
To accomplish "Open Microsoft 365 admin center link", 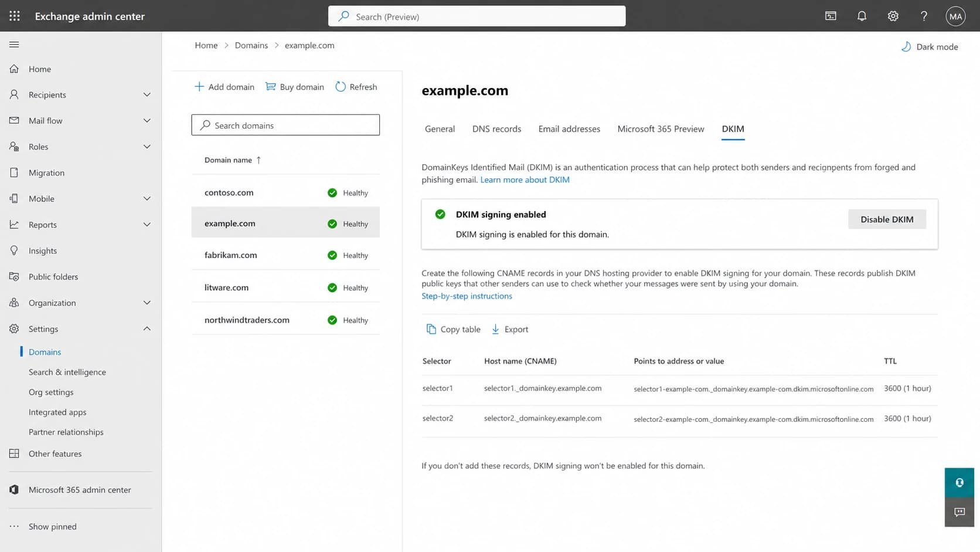I will click(x=80, y=490).
